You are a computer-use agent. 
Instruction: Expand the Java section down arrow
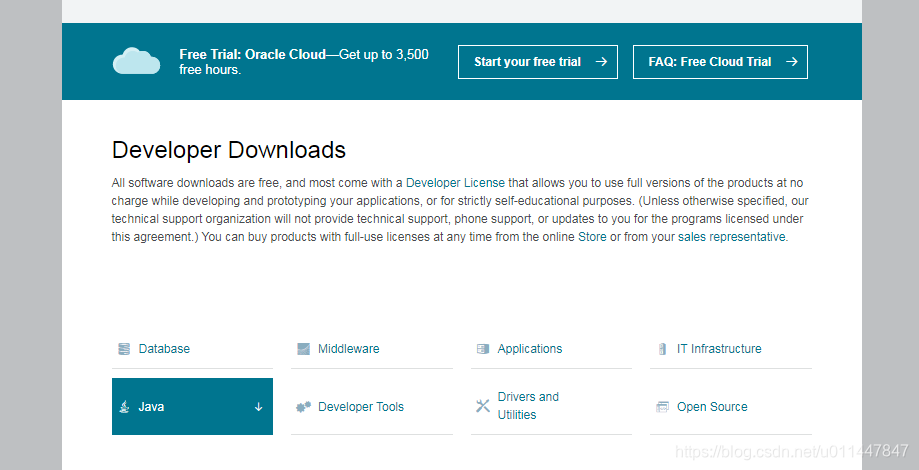click(258, 407)
